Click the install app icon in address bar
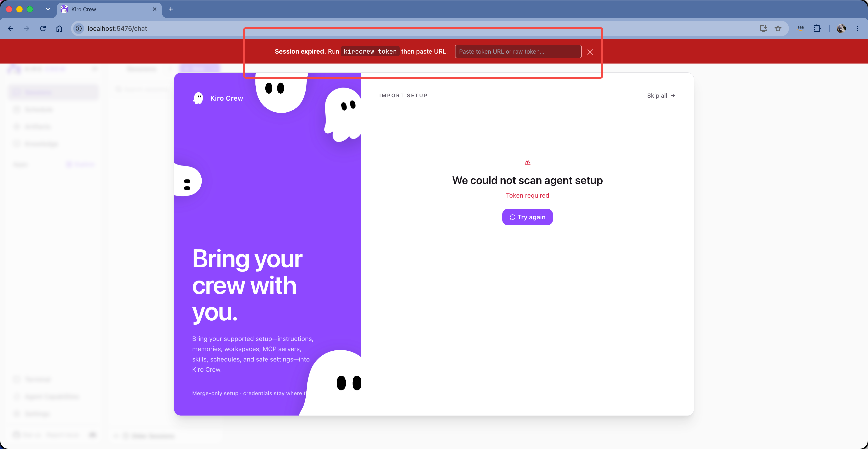The height and width of the screenshot is (449, 868). pyautogui.click(x=763, y=29)
